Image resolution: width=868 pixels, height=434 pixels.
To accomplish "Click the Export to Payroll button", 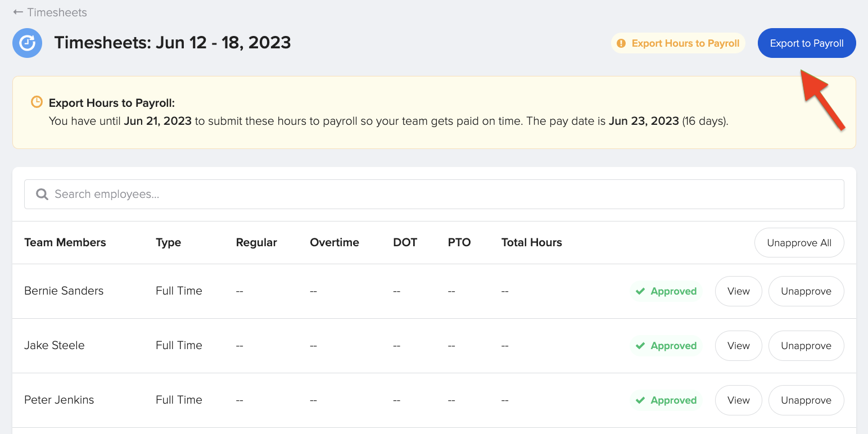I will tap(807, 43).
